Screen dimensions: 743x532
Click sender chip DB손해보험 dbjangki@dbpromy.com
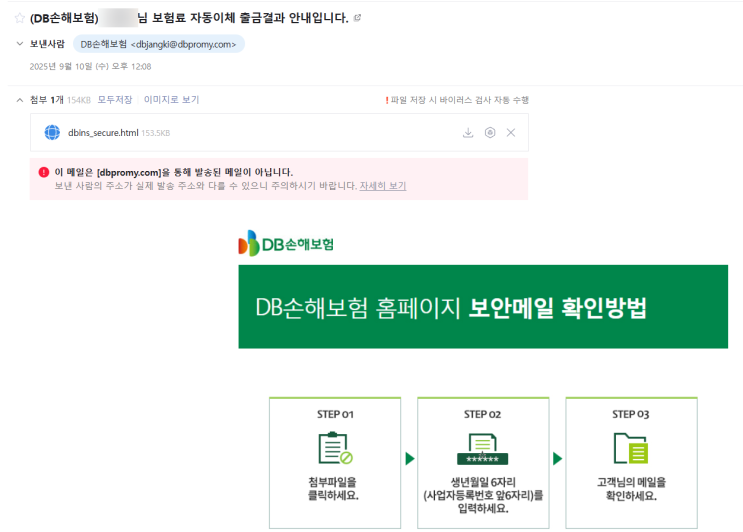pos(158,44)
